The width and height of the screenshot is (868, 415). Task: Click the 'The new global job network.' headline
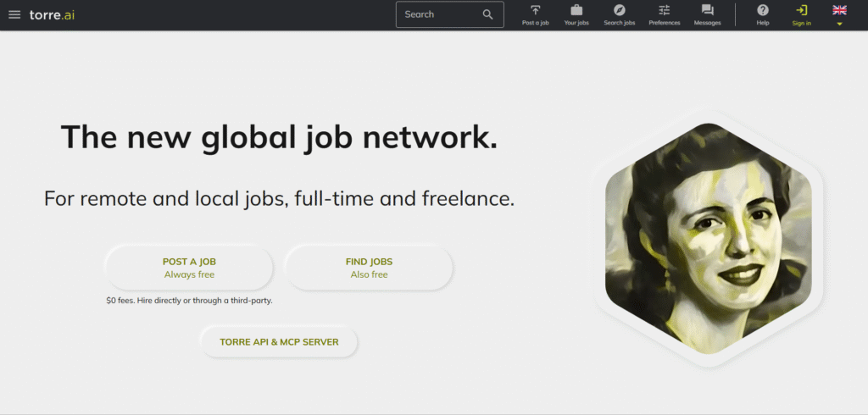[x=279, y=137]
